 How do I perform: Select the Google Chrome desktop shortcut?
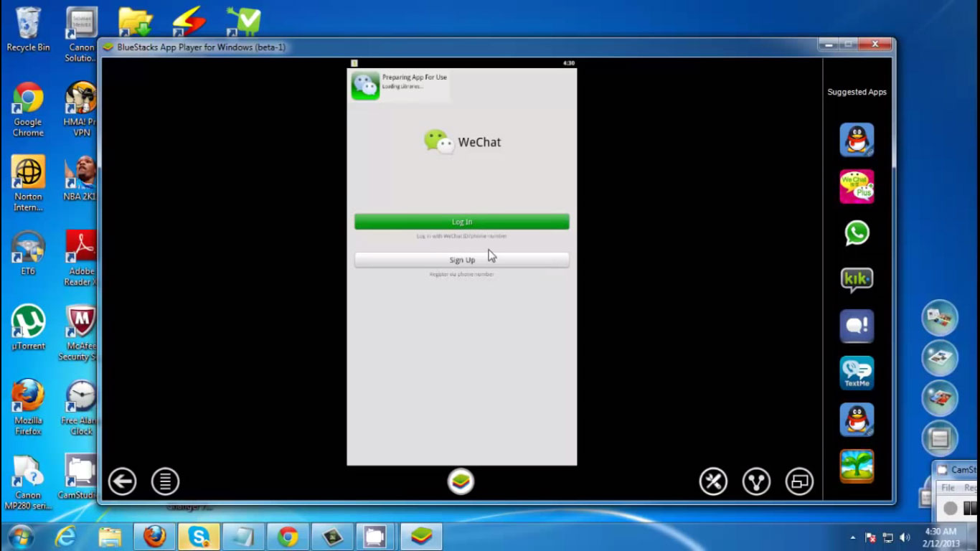pos(28,109)
